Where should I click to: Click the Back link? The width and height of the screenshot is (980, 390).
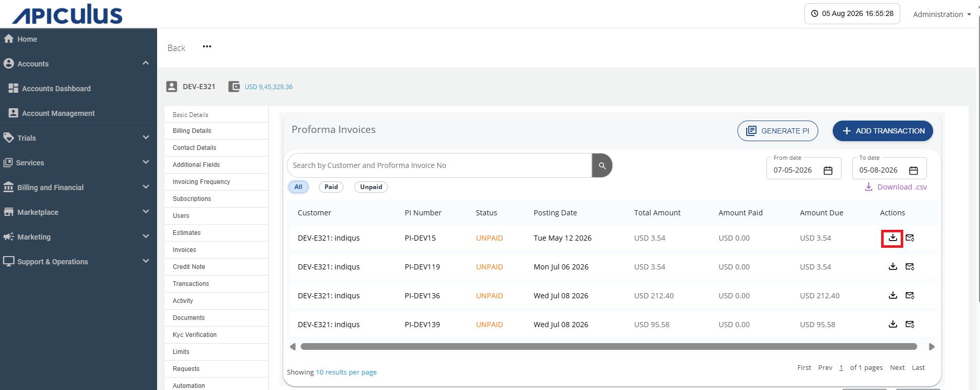176,48
